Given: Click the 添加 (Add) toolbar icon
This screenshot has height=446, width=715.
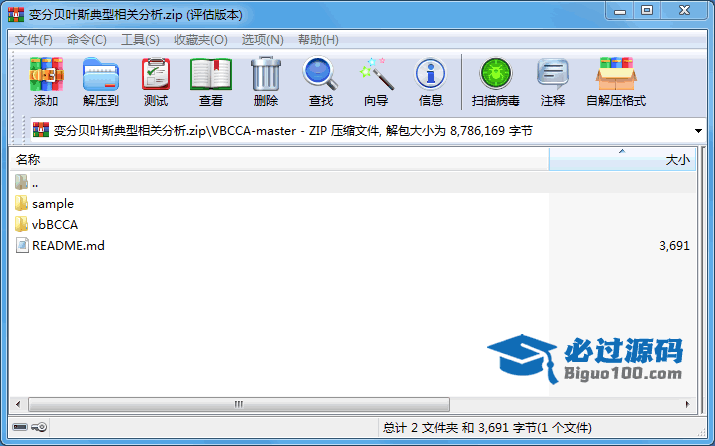Looking at the screenshot, I should [46, 74].
